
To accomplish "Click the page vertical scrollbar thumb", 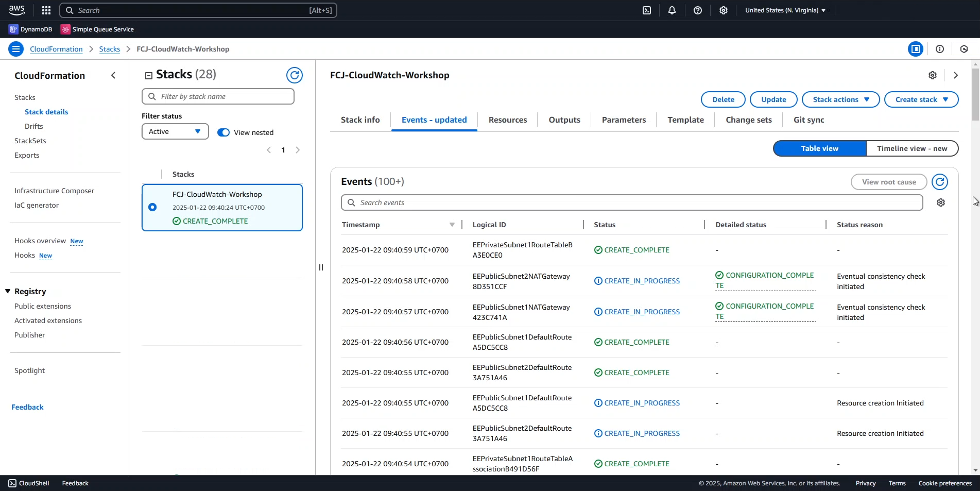I will tap(975, 94).
